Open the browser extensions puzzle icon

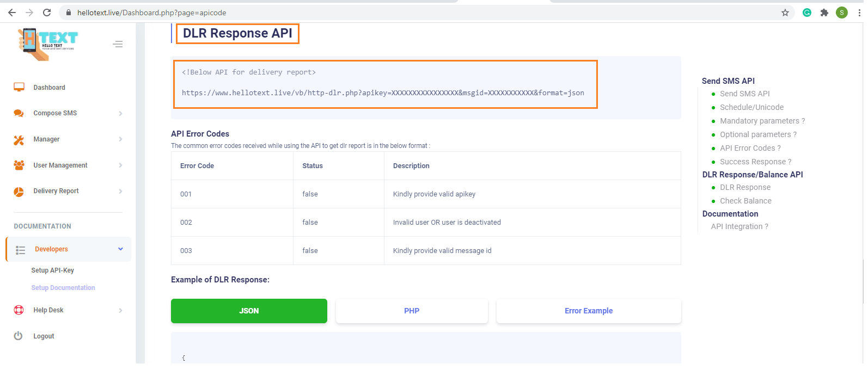[824, 13]
